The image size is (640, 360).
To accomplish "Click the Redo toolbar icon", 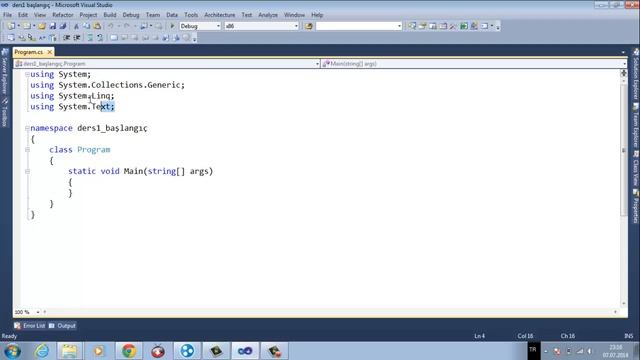I will [x=127, y=26].
